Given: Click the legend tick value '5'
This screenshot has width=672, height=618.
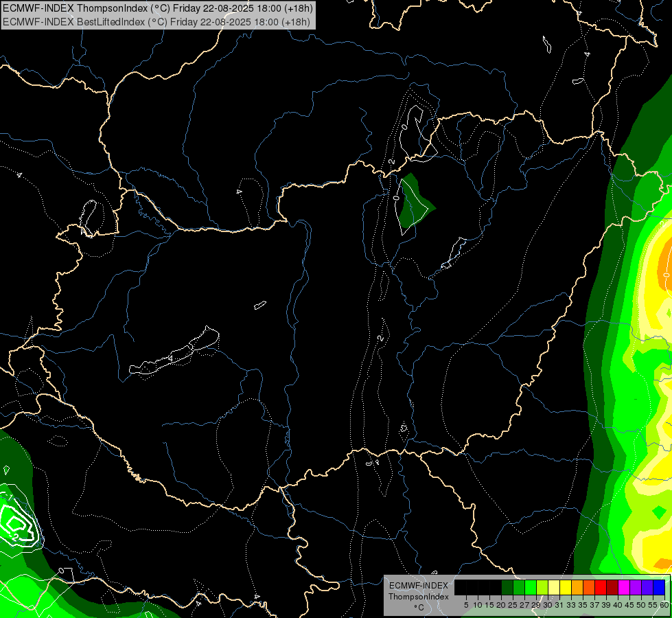Looking at the screenshot, I should coord(466,605).
